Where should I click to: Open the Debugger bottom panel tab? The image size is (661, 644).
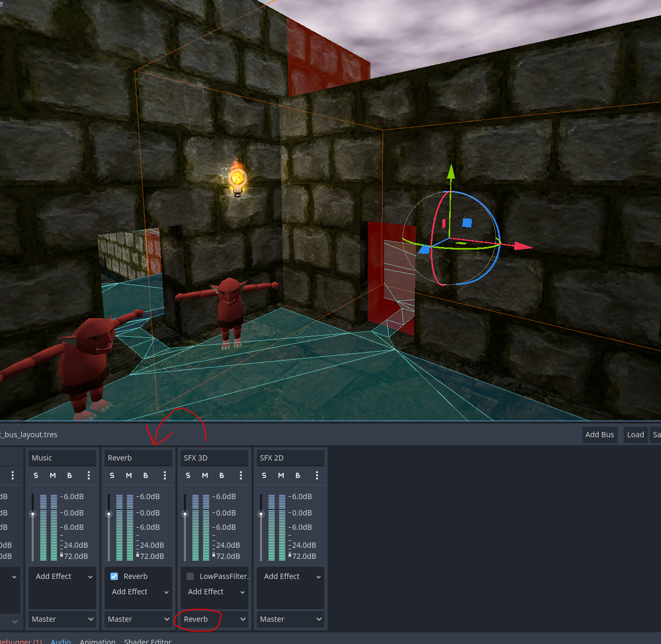(x=21, y=641)
